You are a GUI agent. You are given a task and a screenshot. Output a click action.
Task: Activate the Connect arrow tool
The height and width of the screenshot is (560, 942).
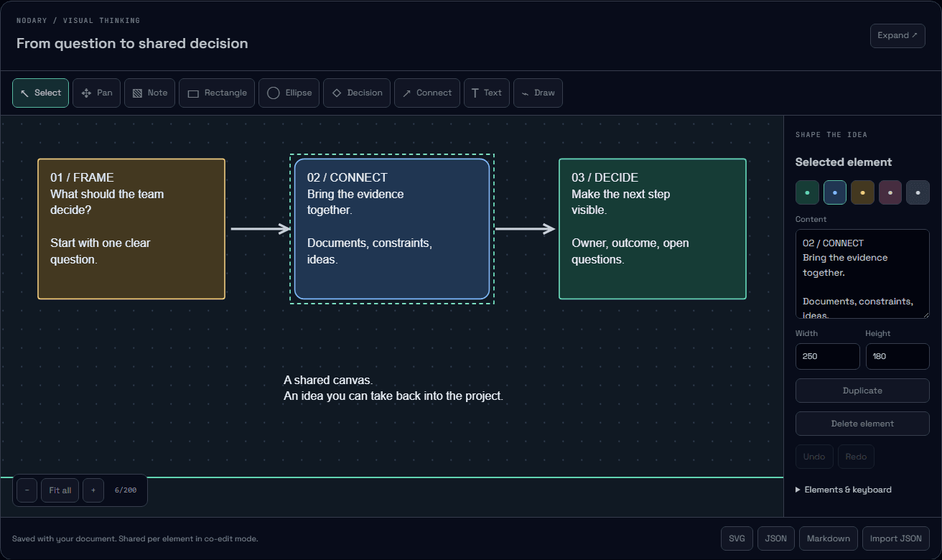[427, 93]
